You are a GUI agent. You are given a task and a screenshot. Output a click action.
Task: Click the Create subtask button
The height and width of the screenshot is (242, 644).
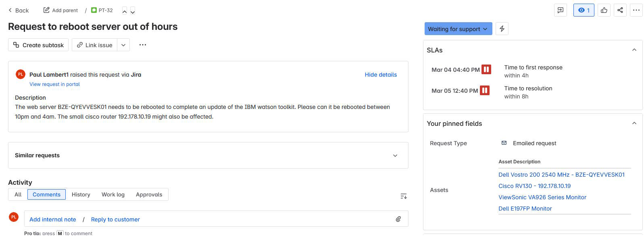pos(38,45)
